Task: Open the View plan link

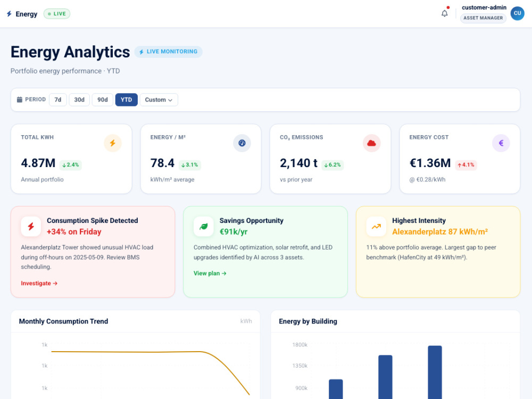Action: [x=210, y=273]
